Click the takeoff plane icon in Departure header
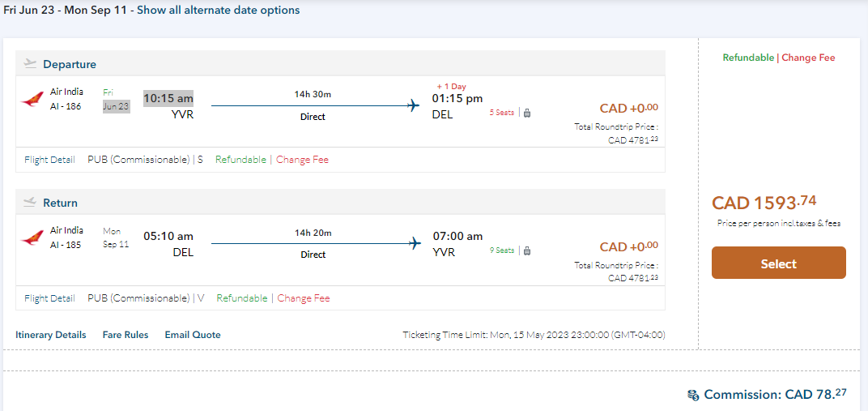The width and height of the screenshot is (868, 411). click(x=31, y=64)
